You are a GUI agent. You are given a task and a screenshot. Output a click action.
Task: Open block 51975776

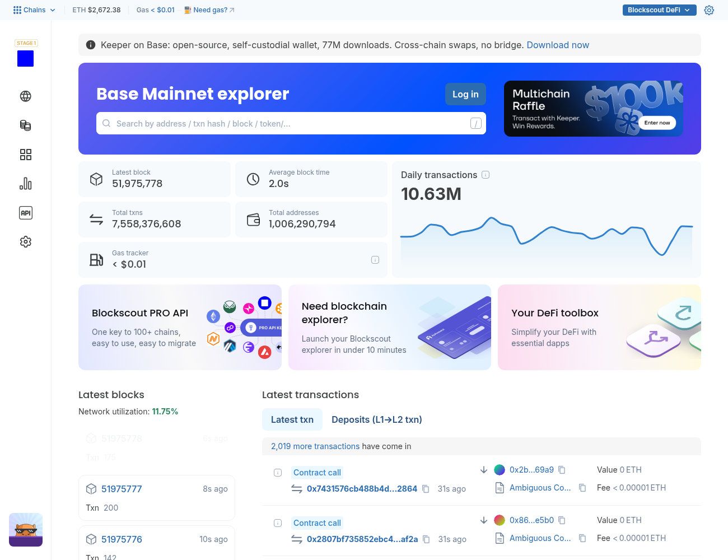(122, 539)
